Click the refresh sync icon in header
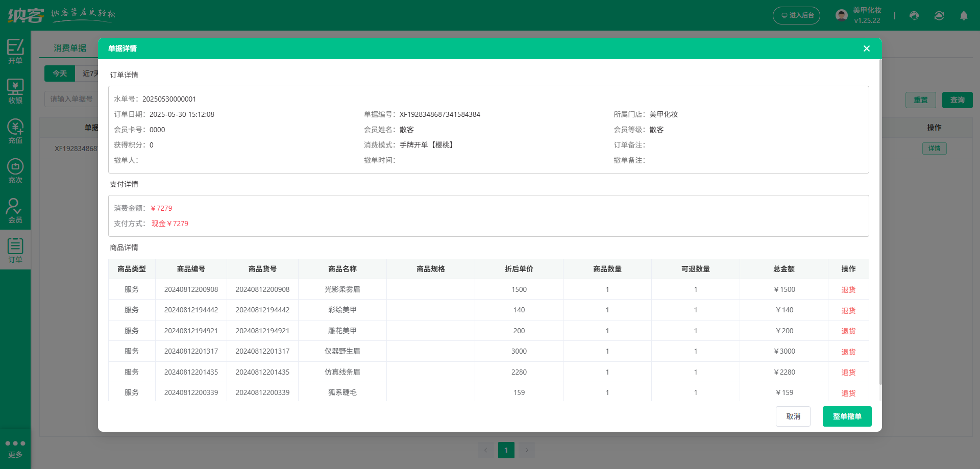This screenshot has height=469, width=980. point(939,16)
